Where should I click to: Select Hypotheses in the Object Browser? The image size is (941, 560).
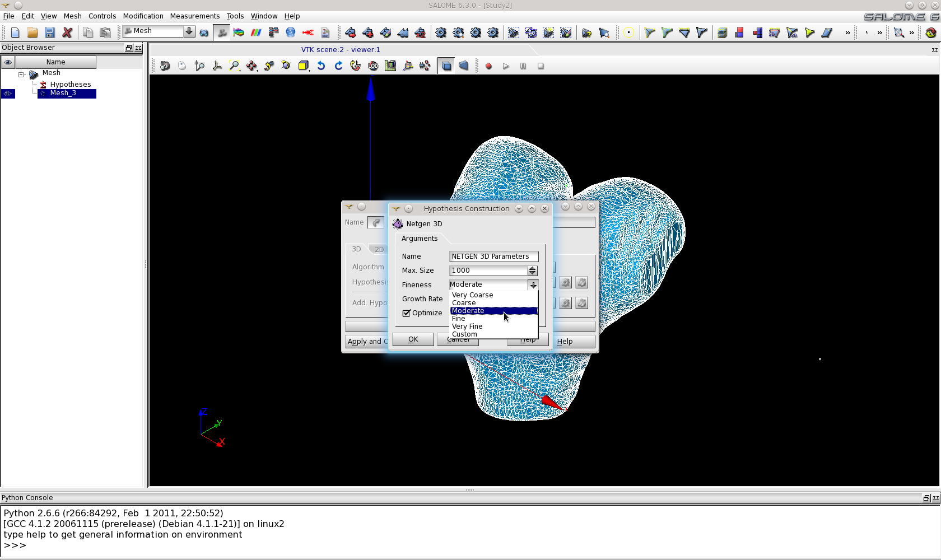[70, 84]
